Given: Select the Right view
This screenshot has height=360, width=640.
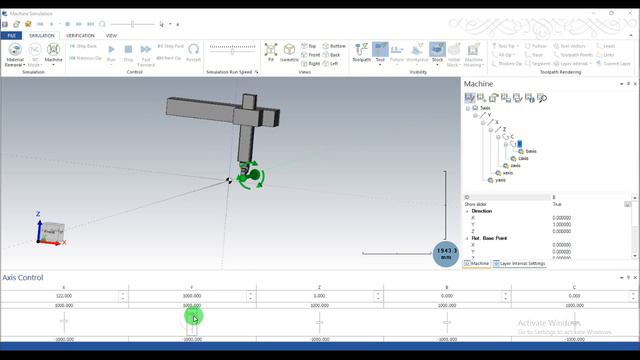Looking at the screenshot, I should pyautogui.click(x=311, y=64).
